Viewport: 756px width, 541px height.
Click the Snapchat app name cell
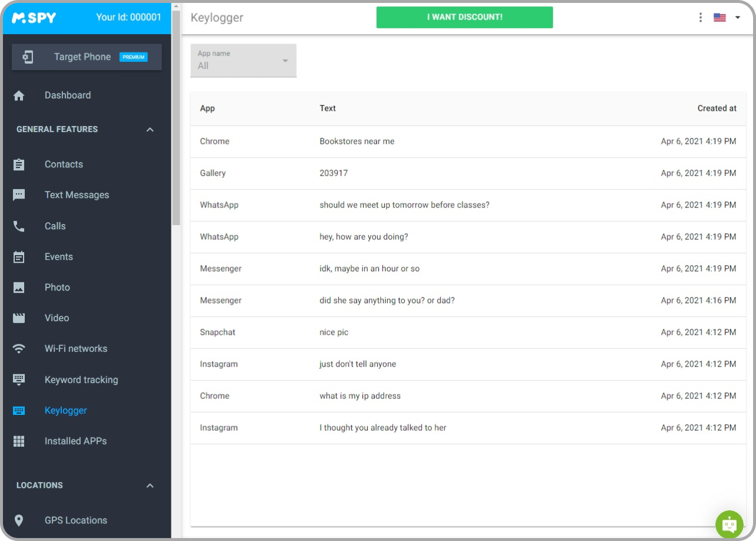click(217, 332)
